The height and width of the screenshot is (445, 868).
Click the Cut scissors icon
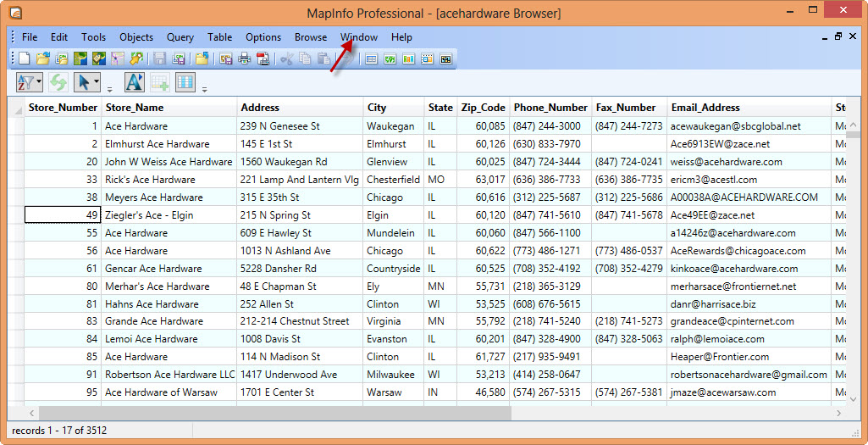tap(286, 58)
